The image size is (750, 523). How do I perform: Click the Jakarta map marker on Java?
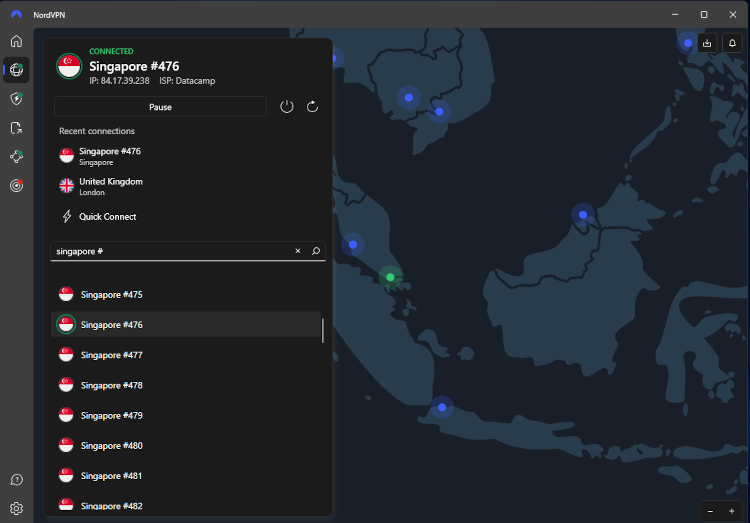click(442, 407)
